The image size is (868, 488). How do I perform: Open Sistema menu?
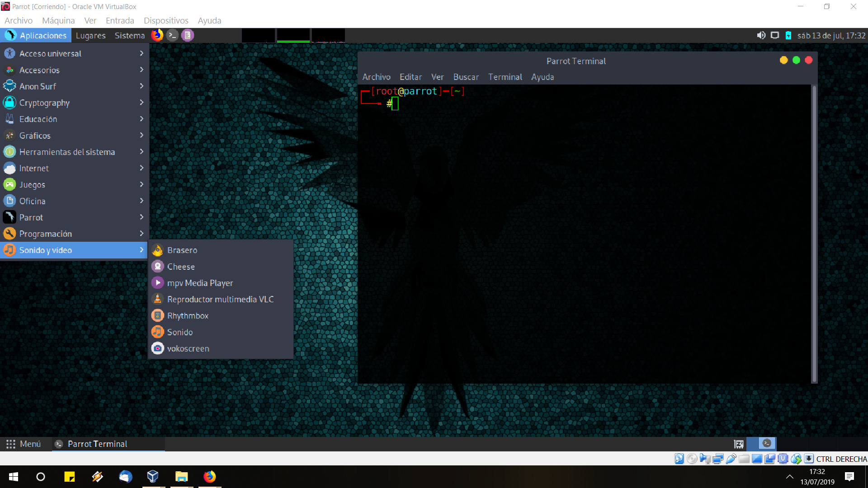130,35
